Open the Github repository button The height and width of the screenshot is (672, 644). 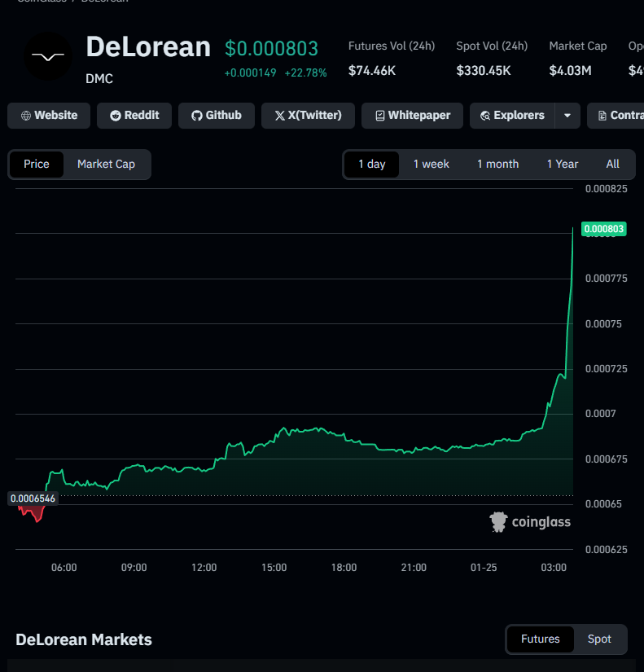(217, 116)
